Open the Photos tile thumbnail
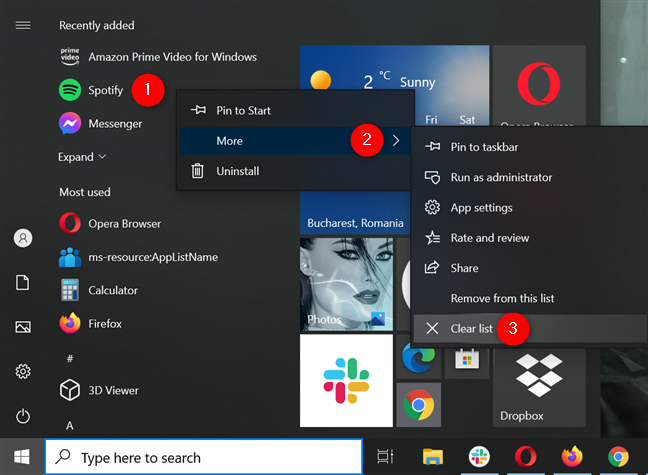This screenshot has height=475, width=648. tap(346, 285)
